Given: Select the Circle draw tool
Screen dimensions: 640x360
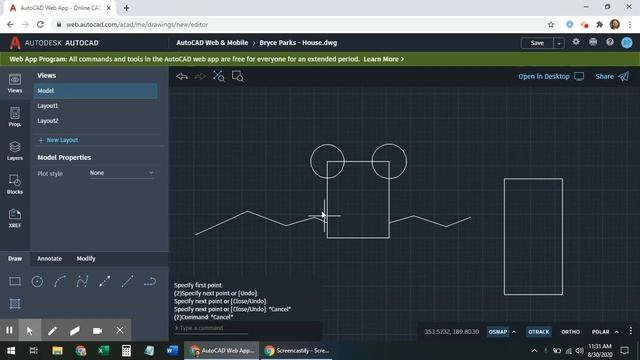Looking at the screenshot, I should coord(37,281).
